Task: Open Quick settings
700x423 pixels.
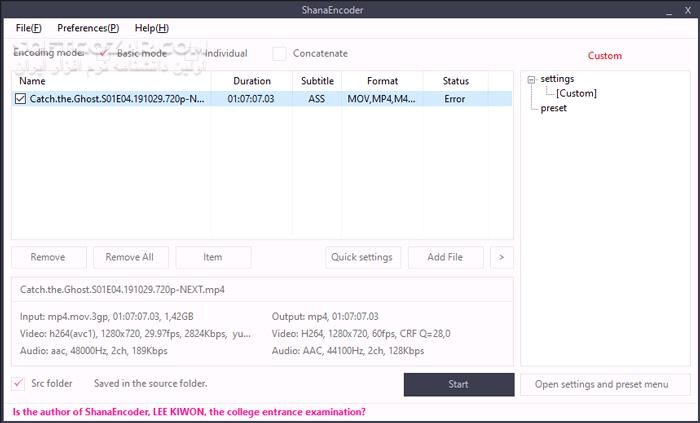Action: (x=364, y=257)
